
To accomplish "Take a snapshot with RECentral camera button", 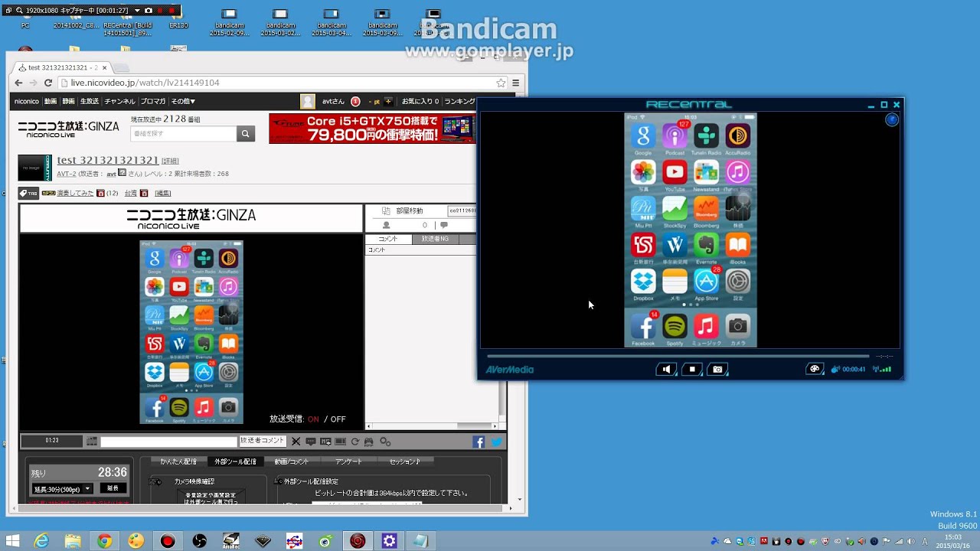I will [x=717, y=369].
